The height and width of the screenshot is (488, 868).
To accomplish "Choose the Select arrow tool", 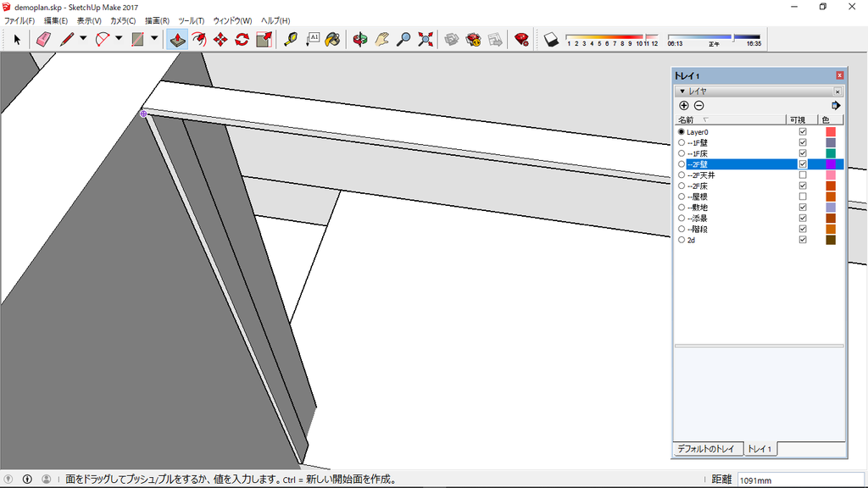I will [x=17, y=39].
